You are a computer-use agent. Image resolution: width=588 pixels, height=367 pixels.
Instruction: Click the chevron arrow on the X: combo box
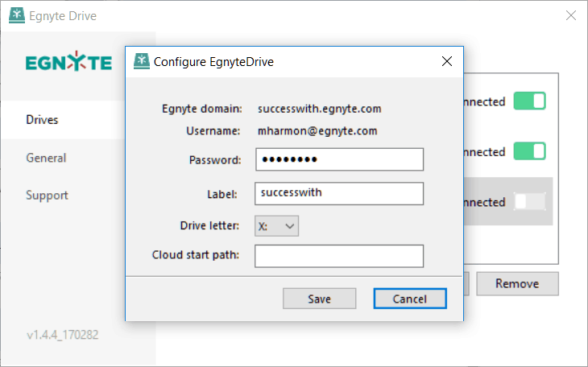289,226
